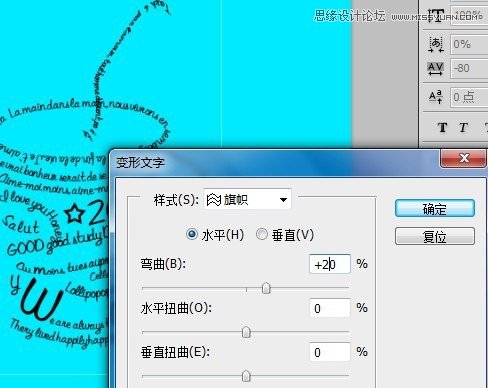488x388 pixels.
Task: Click the 垂直扭曲 slider handle
Action: (246, 376)
